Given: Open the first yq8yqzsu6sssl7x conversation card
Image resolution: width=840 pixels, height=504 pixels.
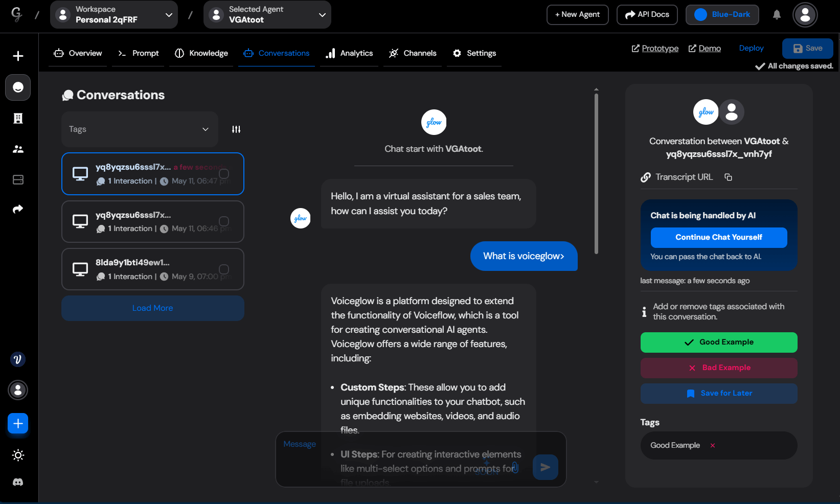Looking at the screenshot, I should coord(153,174).
